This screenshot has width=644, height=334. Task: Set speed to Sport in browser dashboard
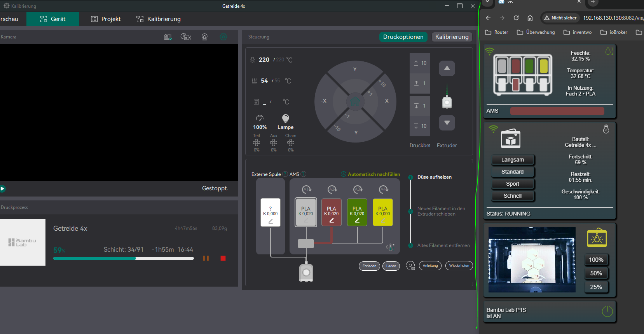click(x=512, y=184)
